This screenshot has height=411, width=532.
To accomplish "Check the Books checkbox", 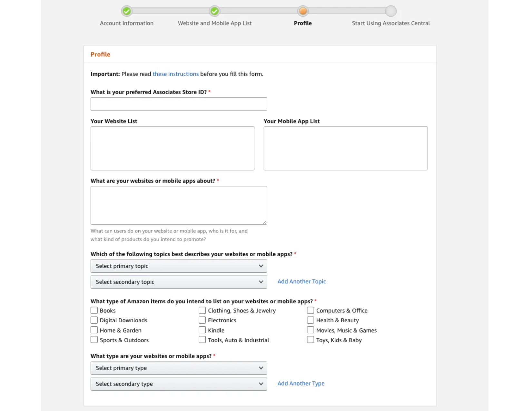I will [x=94, y=310].
